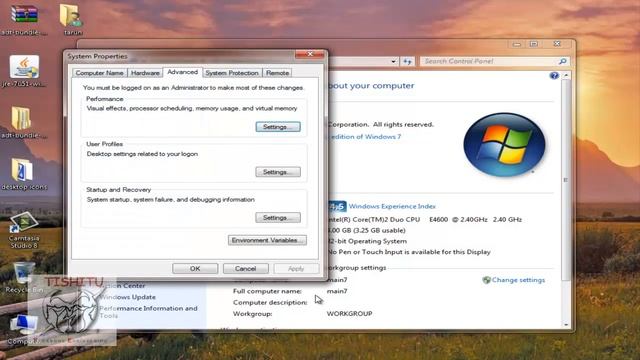Click the disabled Apply button
640x360 pixels.
coord(296,269)
